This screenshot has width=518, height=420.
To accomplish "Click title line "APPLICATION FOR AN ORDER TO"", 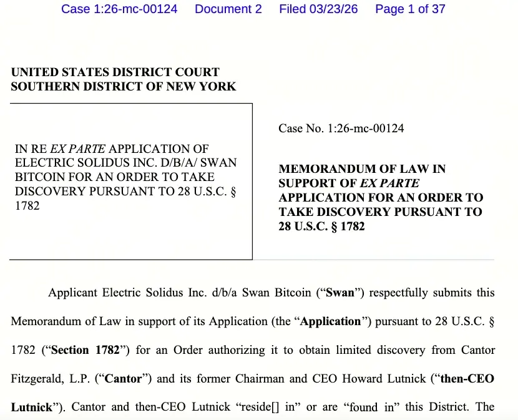I will pos(381,197).
